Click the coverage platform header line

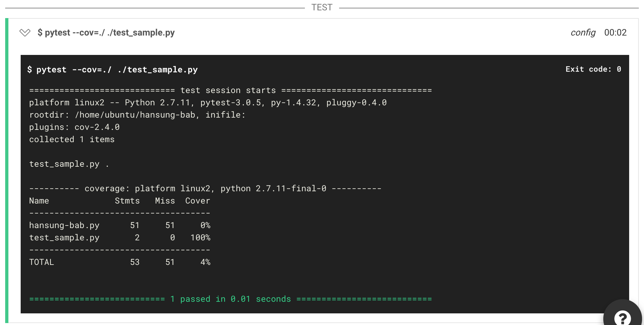click(x=205, y=188)
